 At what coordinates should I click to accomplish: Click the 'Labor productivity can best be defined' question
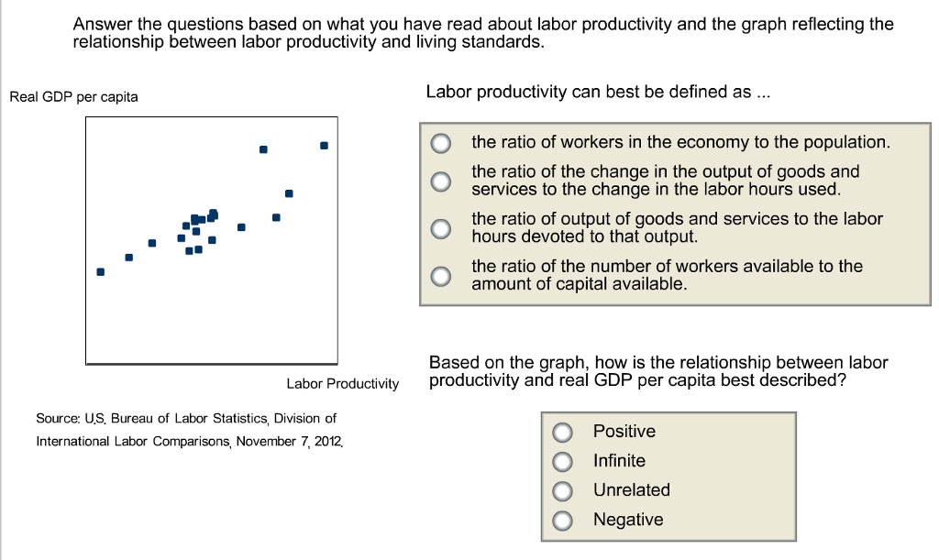coord(589,93)
